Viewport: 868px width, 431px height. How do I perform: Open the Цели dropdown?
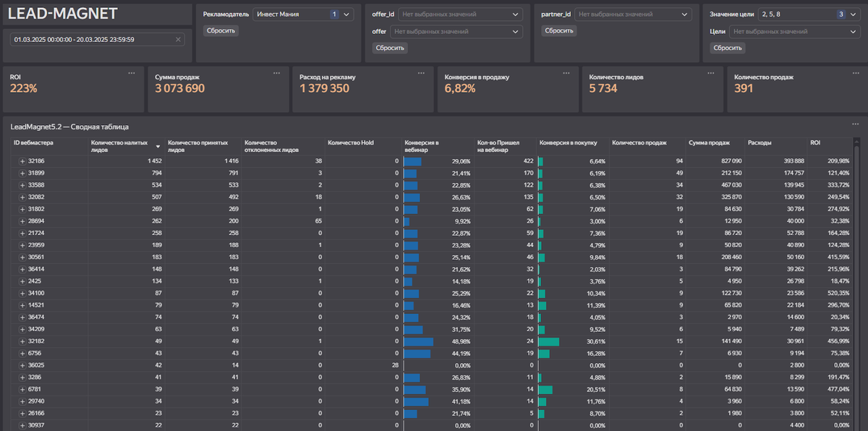[795, 31]
